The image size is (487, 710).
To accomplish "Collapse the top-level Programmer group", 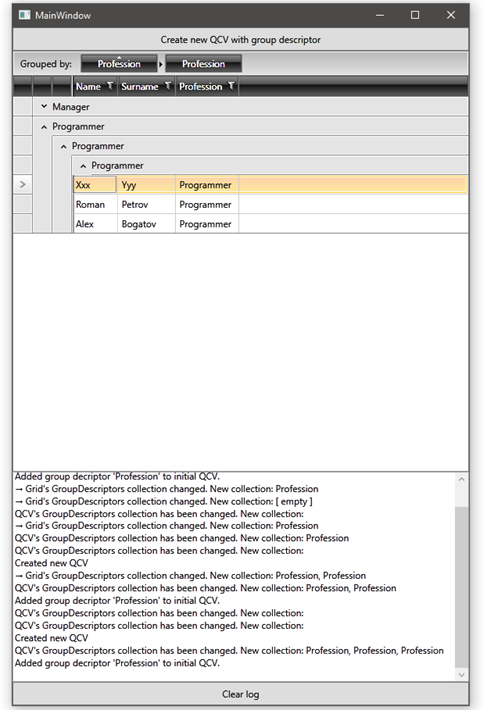I will (x=44, y=127).
